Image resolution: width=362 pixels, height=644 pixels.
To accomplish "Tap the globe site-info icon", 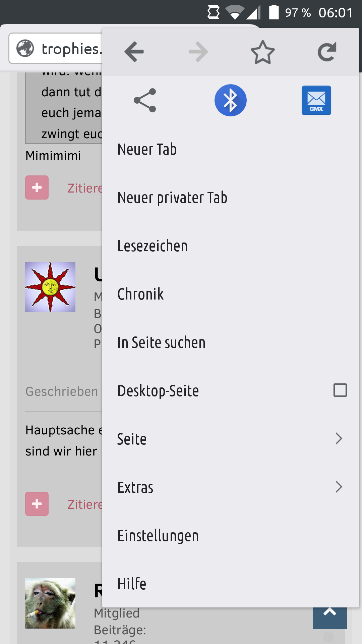I will [25, 48].
